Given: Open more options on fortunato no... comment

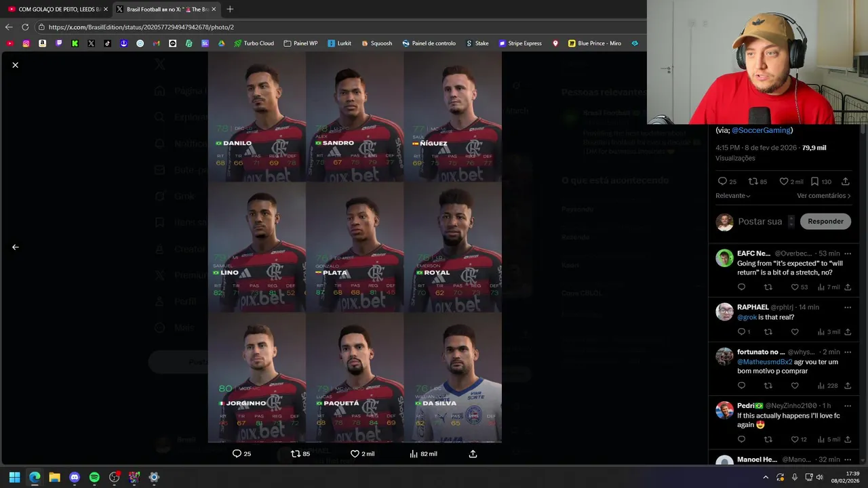Looking at the screenshot, I should click(848, 352).
